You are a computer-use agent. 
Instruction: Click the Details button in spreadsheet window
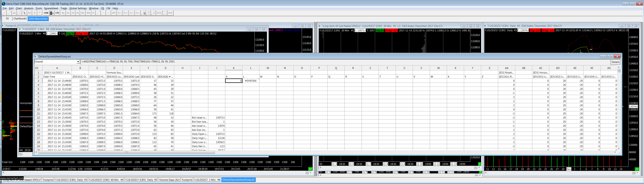(616, 62)
